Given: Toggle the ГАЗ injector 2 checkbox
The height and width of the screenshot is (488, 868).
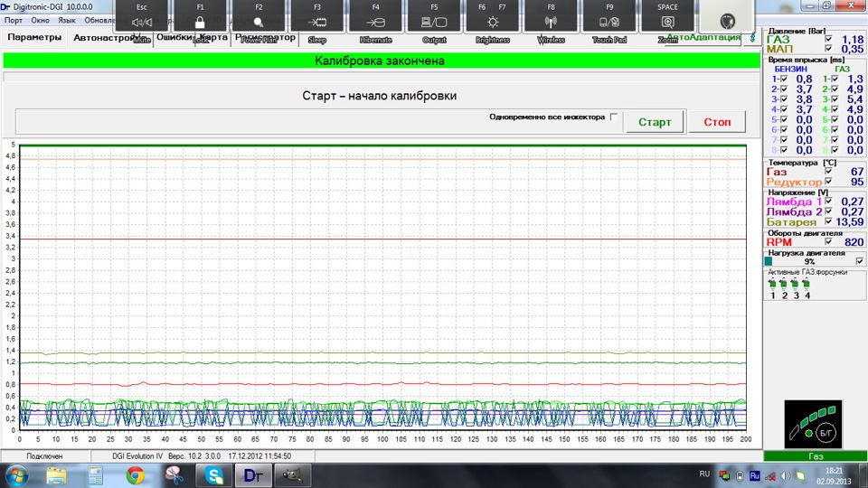Looking at the screenshot, I should [x=835, y=89].
